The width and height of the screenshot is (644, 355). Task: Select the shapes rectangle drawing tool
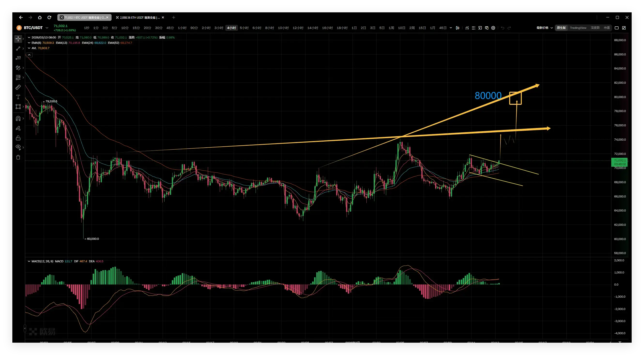(x=18, y=107)
